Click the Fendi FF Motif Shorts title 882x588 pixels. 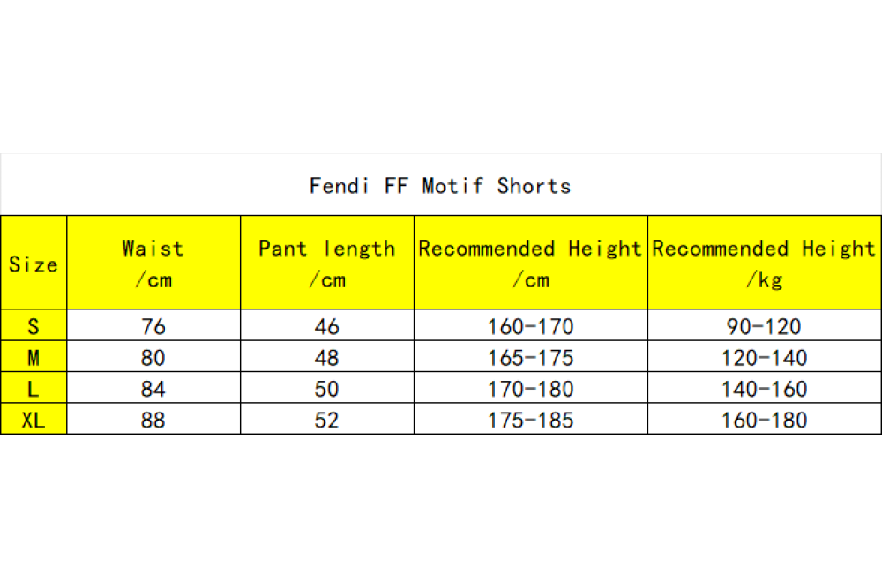(440, 185)
